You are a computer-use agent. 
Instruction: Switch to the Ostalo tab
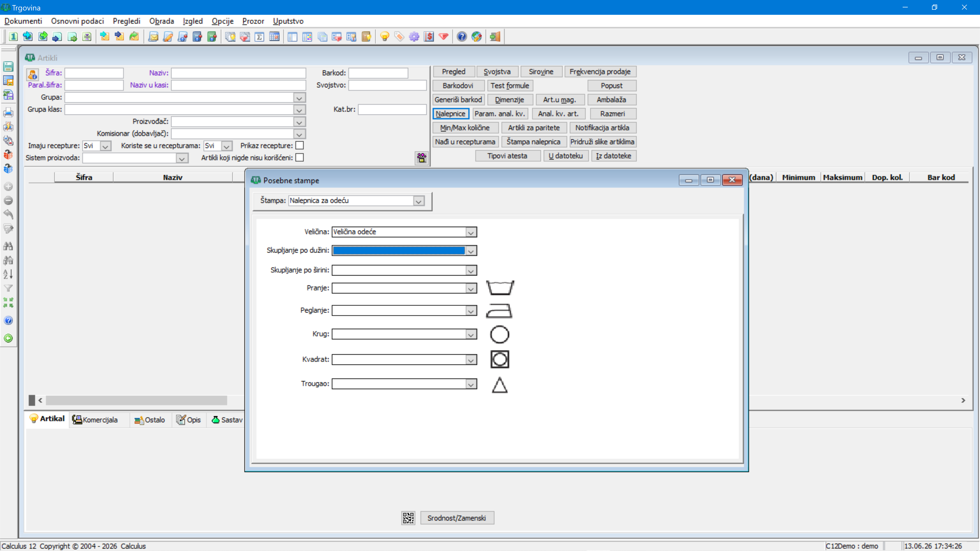(x=150, y=420)
